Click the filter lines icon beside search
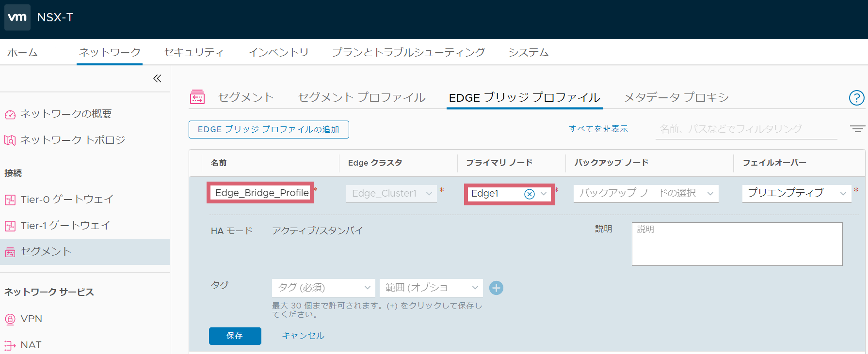This screenshot has width=868, height=354. [857, 129]
